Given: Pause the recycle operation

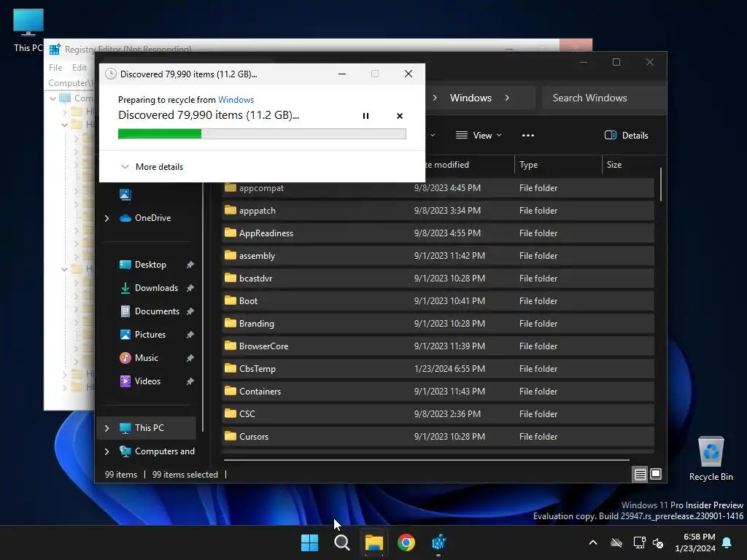Looking at the screenshot, I should [x=365, y=116].
